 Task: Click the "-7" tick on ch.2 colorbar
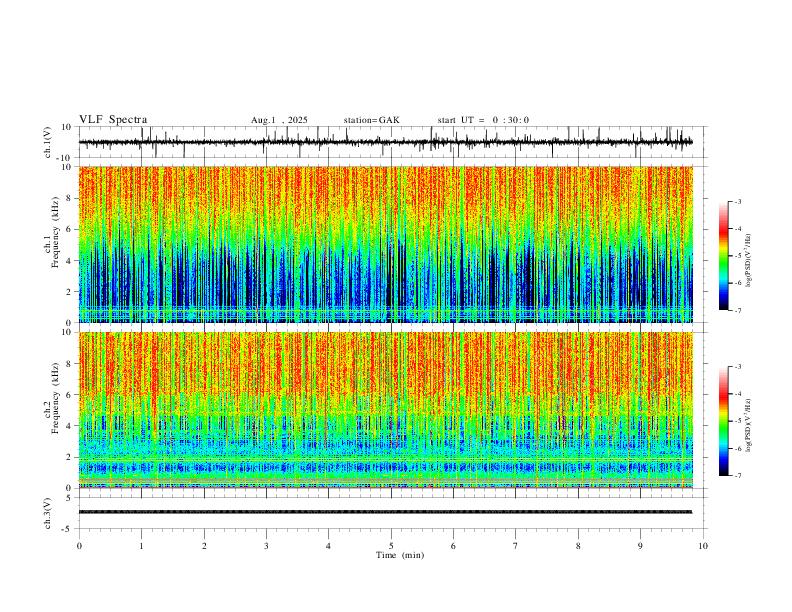pos(737,476)
